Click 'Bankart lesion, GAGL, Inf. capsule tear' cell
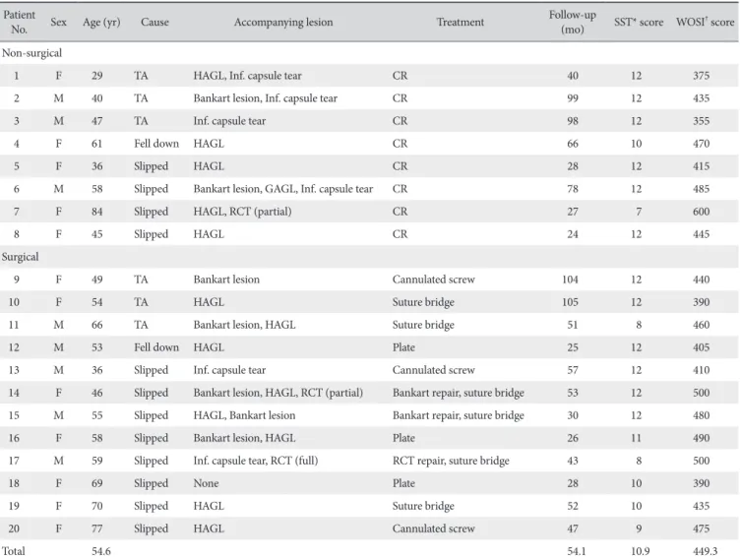The image size is (740, 560). pyautogui.click(x=282, y=189)
